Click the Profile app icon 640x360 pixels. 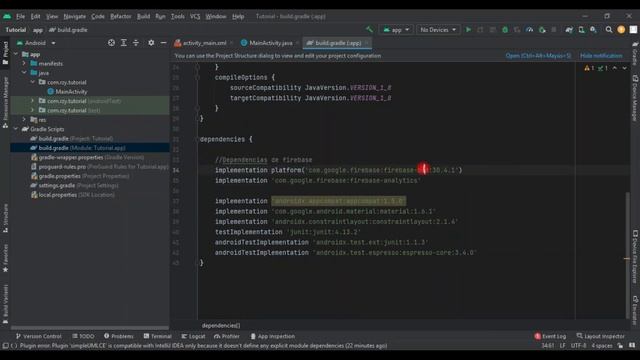click(529, 30)
